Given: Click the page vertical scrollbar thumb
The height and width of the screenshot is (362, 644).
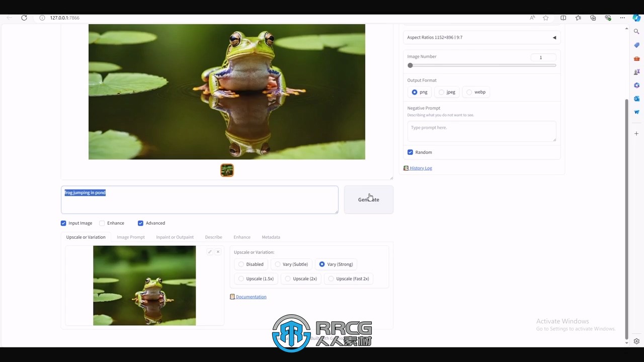Looking at the screenshot, I should (626, 219).
